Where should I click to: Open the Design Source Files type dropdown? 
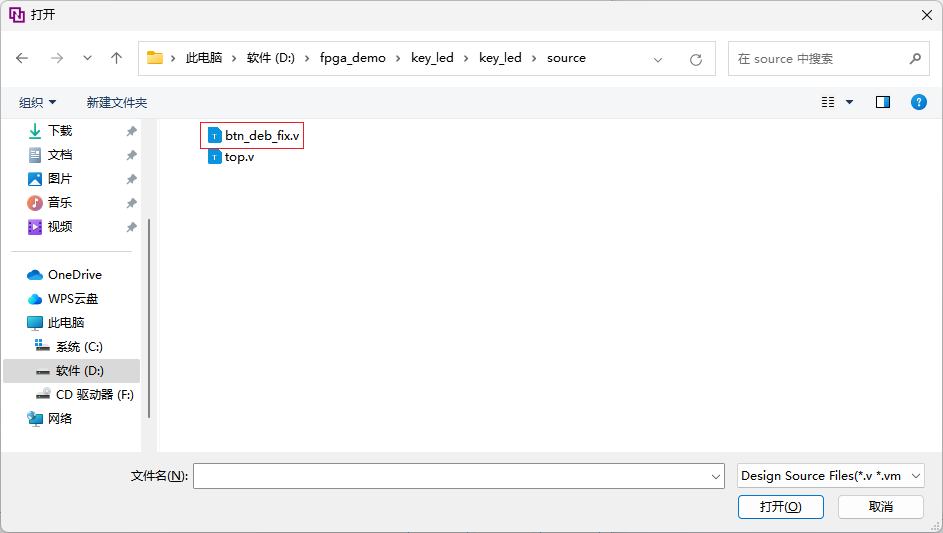830,476
